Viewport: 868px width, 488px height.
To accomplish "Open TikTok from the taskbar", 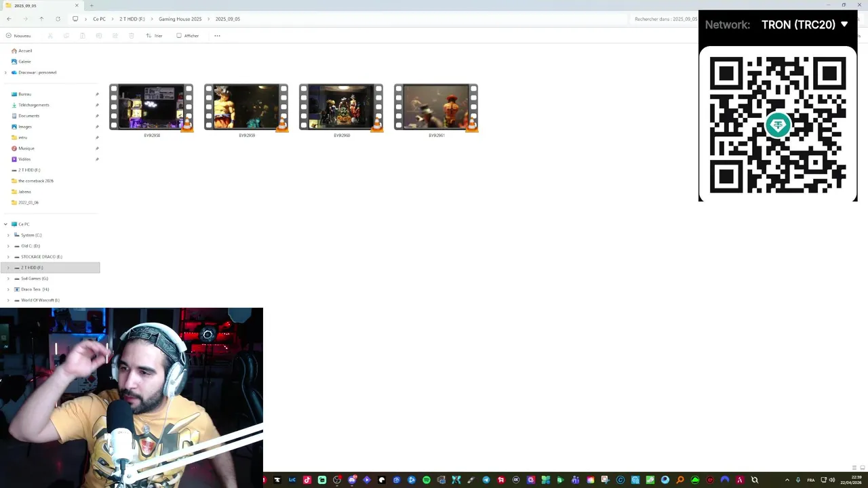I will tap(307, 480).
